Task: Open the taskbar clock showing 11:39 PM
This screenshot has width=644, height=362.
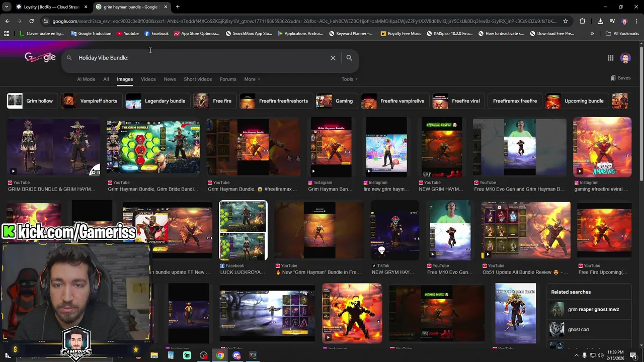Action: 616,355
